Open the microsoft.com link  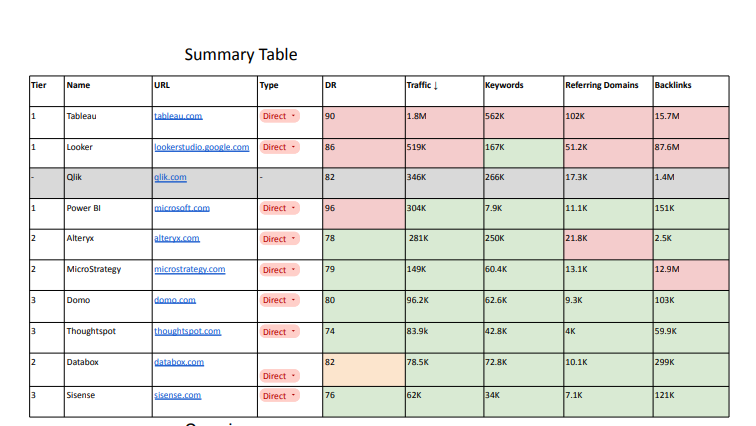(182, 208)
